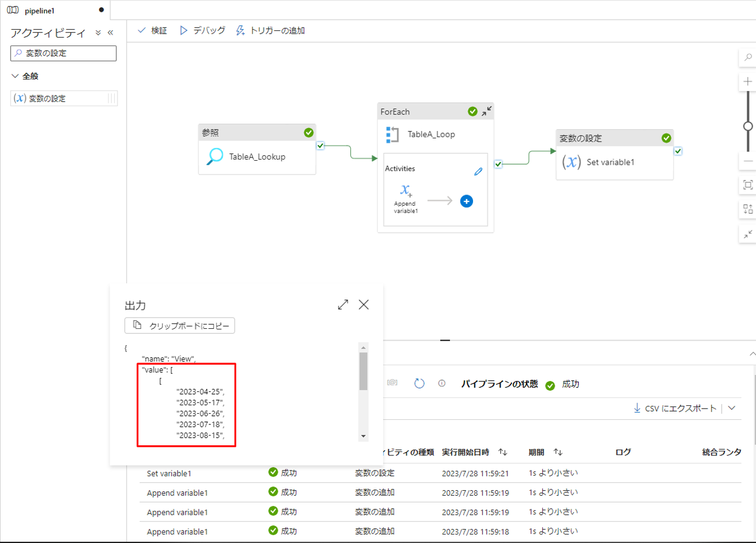The height and width of the screenshot is (543, 756).
Task: Open the canvas search tool
Action: 748,57
